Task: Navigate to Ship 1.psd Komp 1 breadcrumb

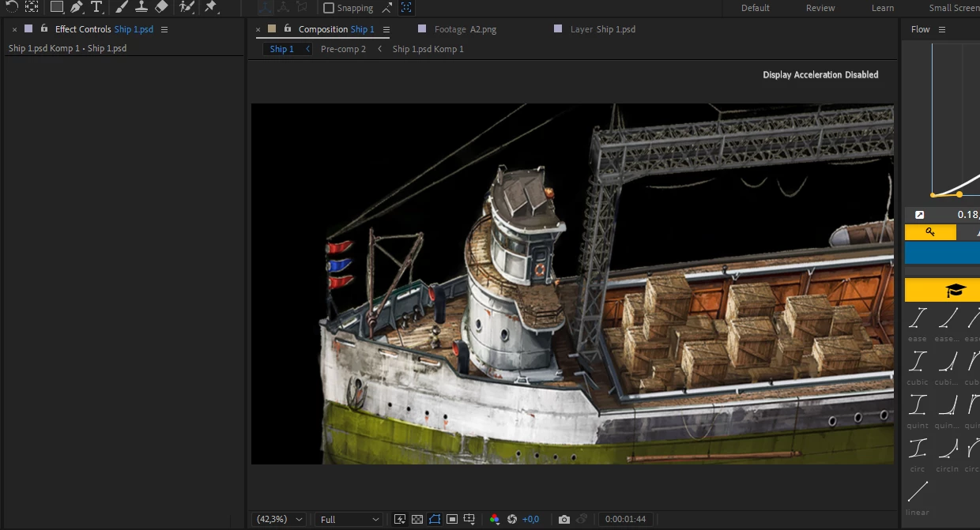Action: point(428,49)
